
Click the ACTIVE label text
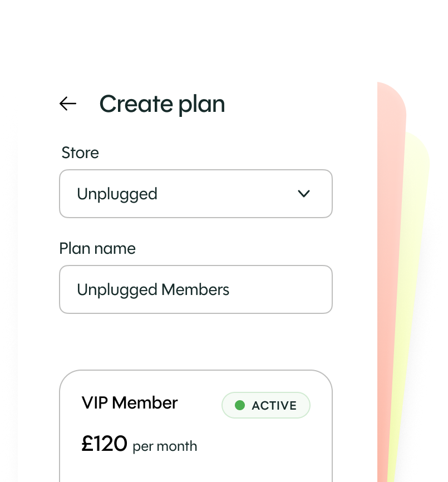(x=274, y=406)
